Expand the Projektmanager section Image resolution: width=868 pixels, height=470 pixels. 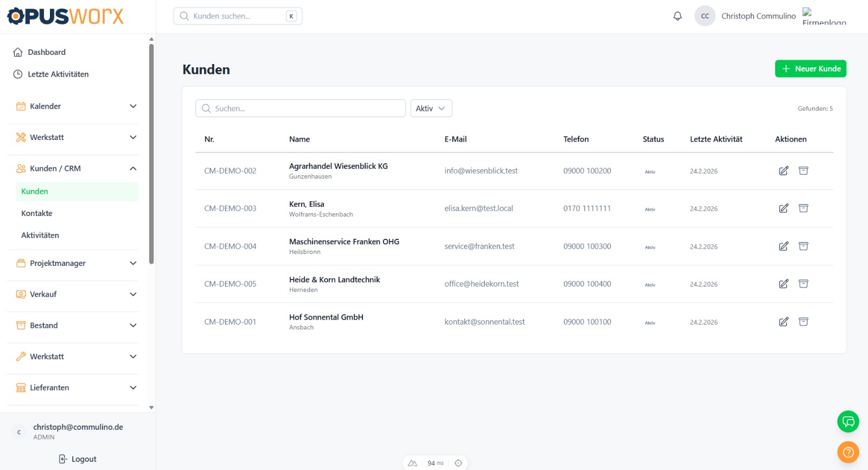(x=77, y=263)
